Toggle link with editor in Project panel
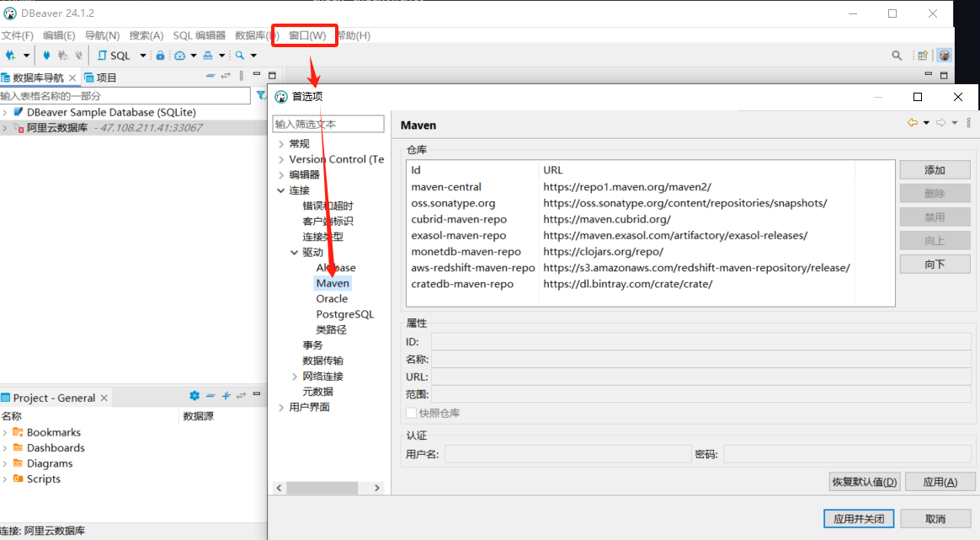The height and width of the screenshot is (540, 980). [242, 395]
